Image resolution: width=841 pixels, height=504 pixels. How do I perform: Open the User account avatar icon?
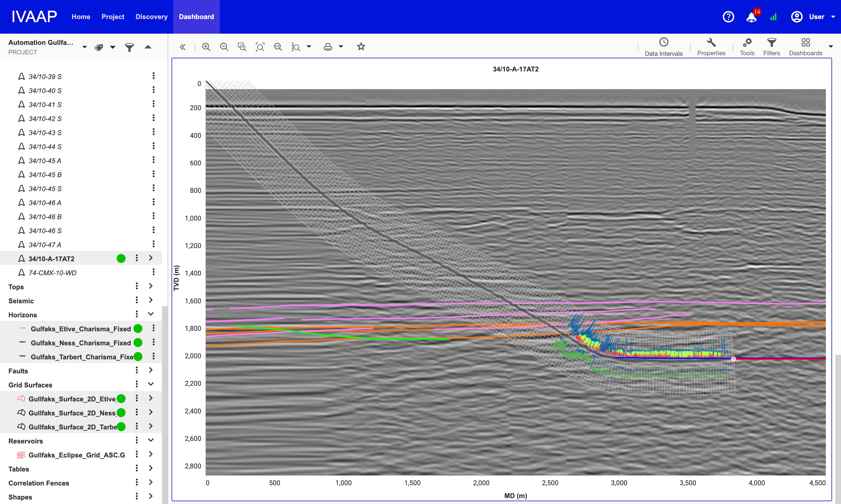tap(797, 17)
